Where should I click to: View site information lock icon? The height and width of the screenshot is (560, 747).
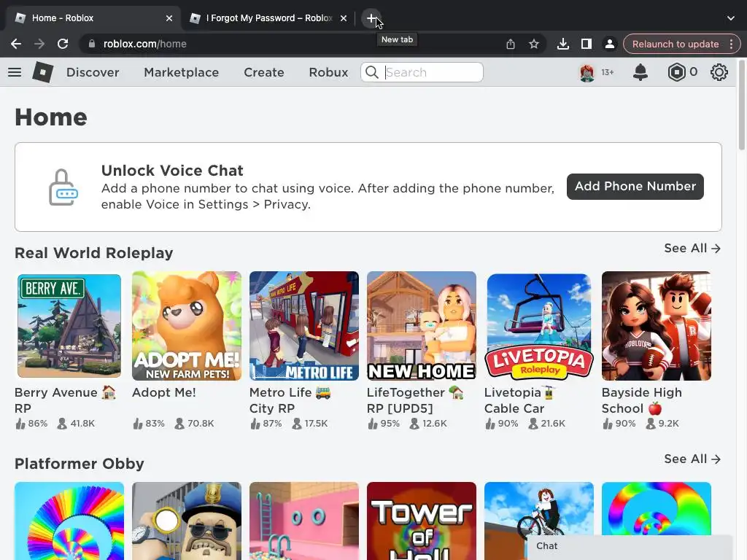[92, 44]
